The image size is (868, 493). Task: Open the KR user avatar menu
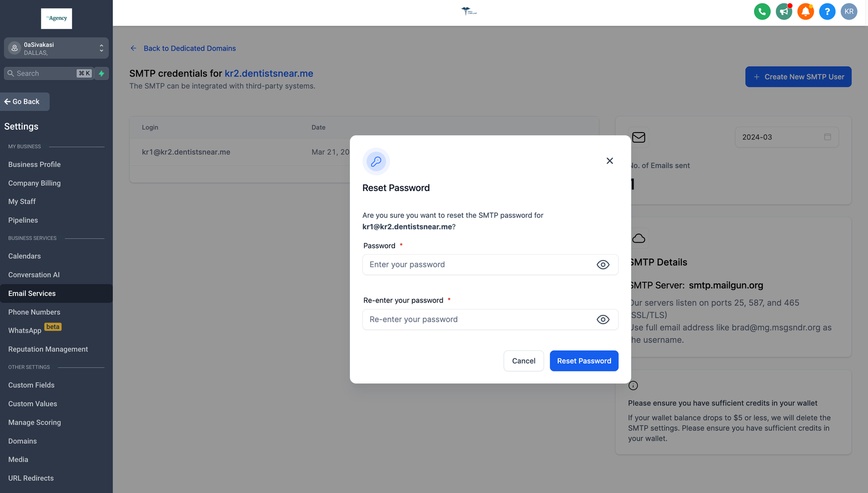(849, 11)
